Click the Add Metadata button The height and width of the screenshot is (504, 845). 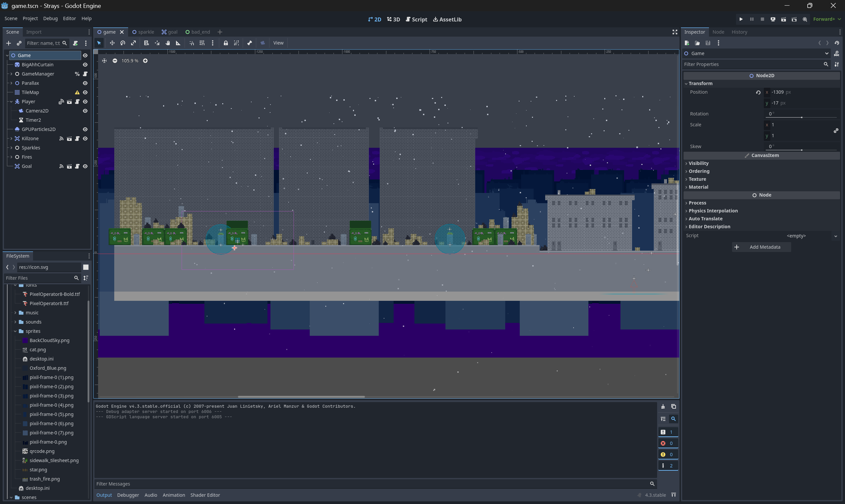761,247
